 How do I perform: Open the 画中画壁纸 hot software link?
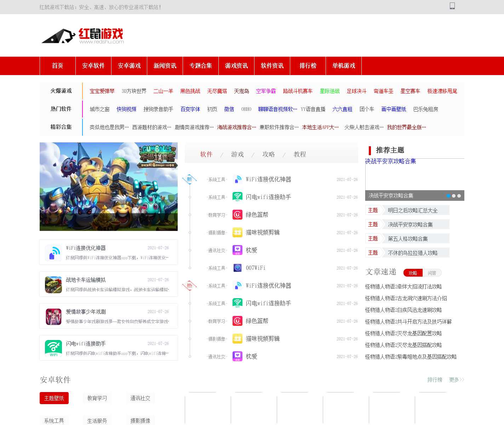point(394,109)
